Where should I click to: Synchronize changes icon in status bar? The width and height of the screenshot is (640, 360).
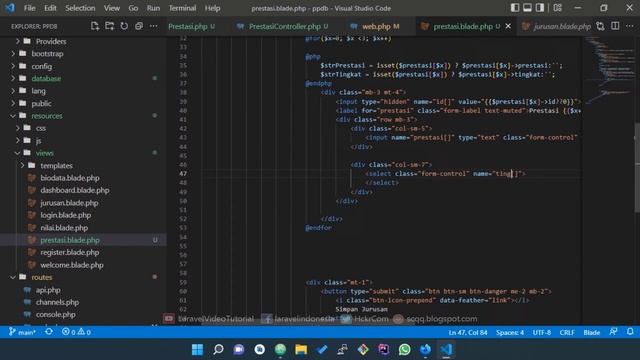point(49,332)
